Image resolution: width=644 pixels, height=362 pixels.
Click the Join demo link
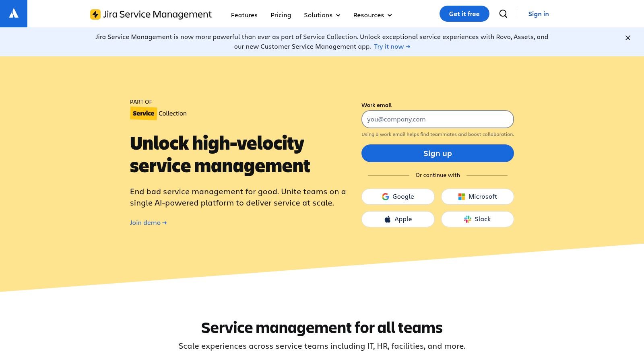[x=145, y=222]
